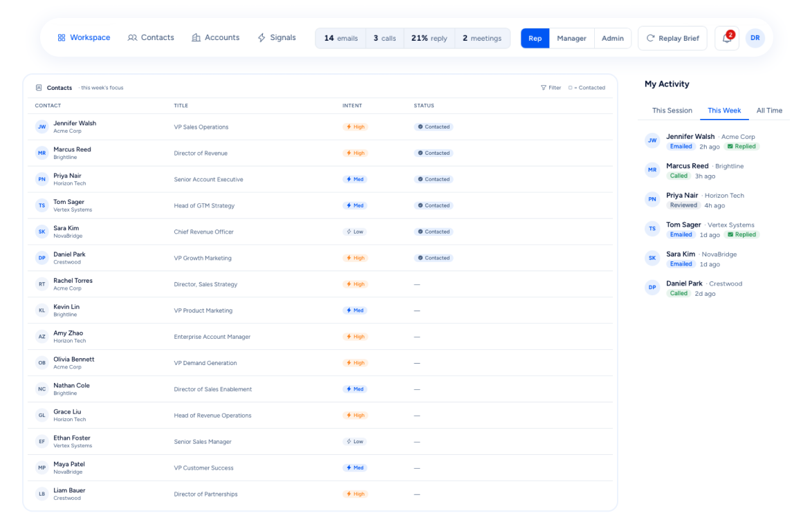Click Contacted status for Marcus Reed

(434, 153)
